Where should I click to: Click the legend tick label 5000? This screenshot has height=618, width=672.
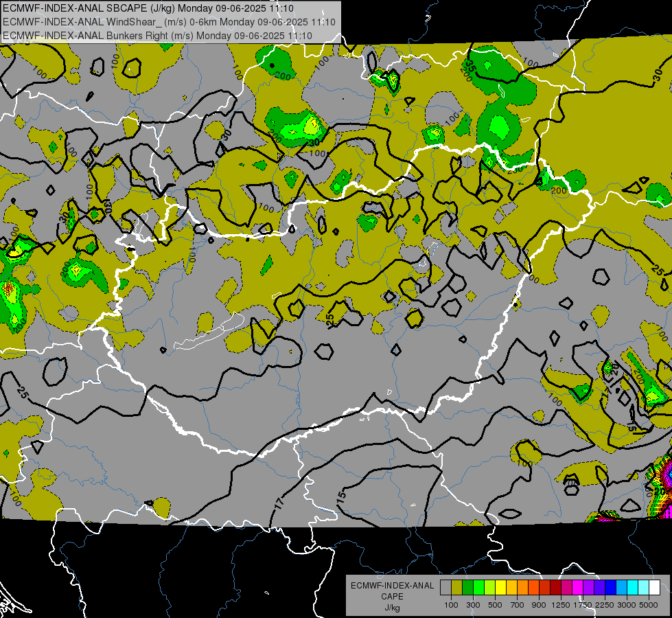649,605
